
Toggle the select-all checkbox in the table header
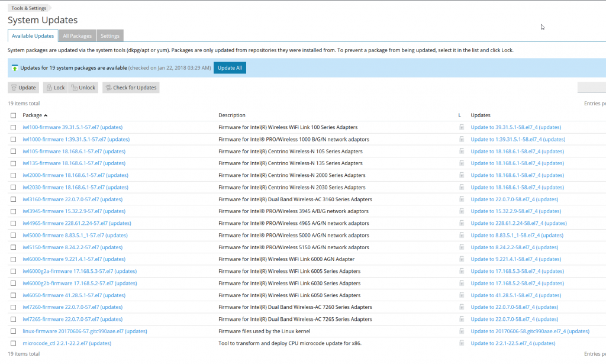(13, 115)
